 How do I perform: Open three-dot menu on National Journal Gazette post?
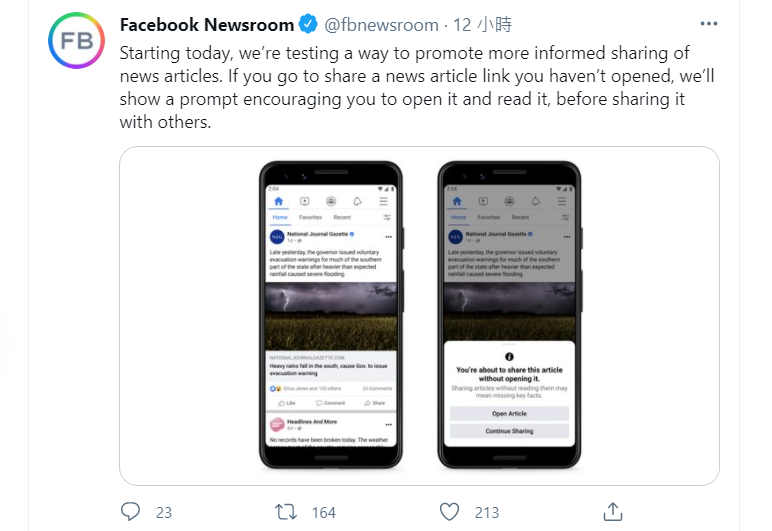click(386, 237)
